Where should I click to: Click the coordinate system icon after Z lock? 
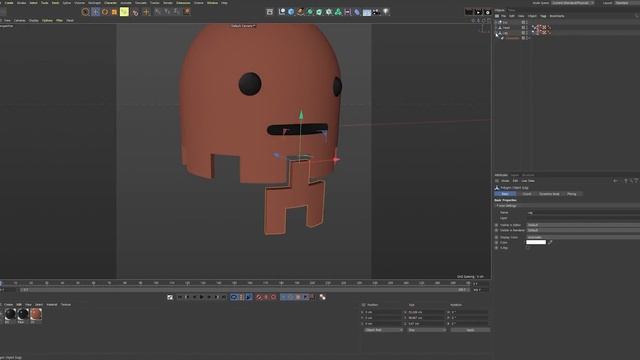187,12
